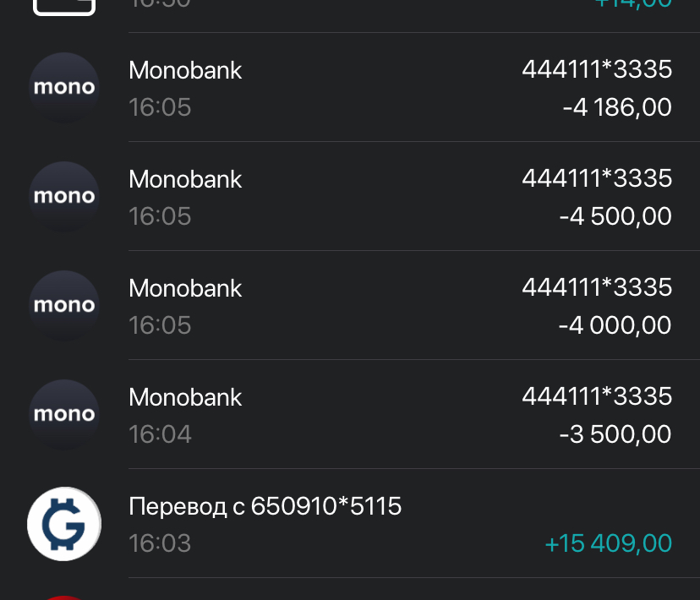Image resolution: width=700 pixels, height=600 pixels.
Task: Tap the -3 500,00 amount
Action: pos(615,434)
